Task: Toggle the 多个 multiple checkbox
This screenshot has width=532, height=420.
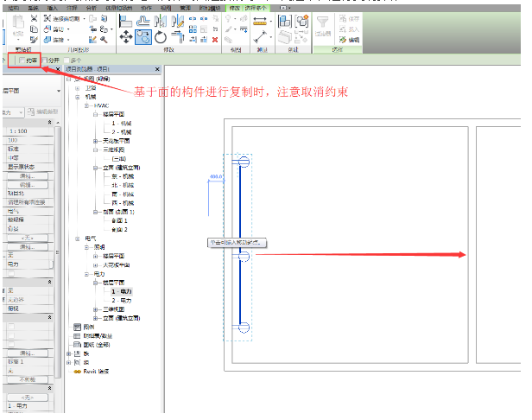Action: coord(68,60)
